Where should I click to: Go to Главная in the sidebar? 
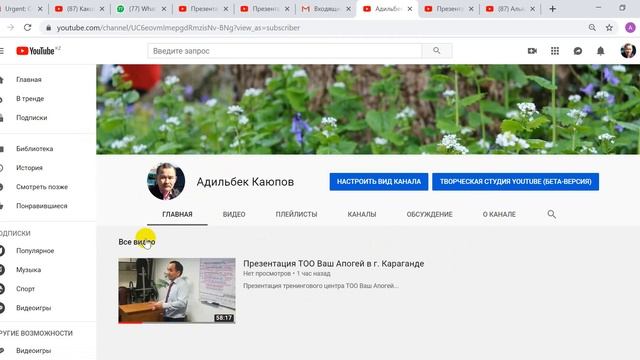tap(29, 79)
